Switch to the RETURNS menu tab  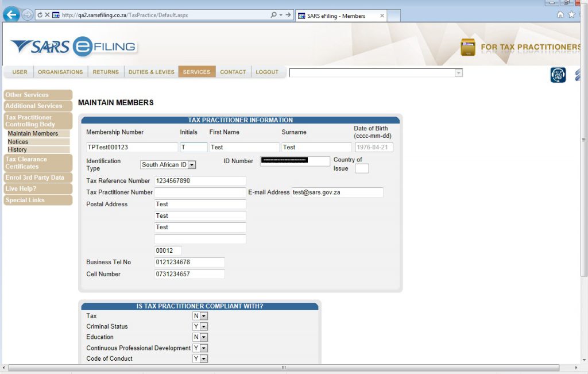pyautogui.click(x=107, y=72)
